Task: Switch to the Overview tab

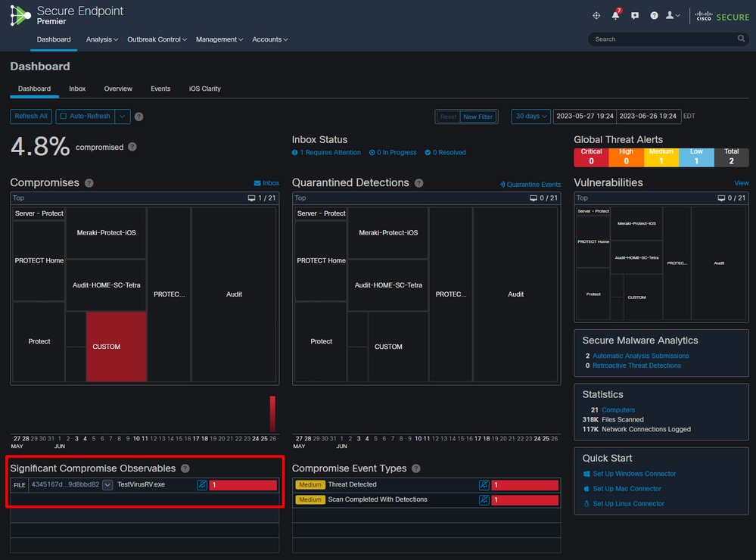Action: (x=118, y=89)
